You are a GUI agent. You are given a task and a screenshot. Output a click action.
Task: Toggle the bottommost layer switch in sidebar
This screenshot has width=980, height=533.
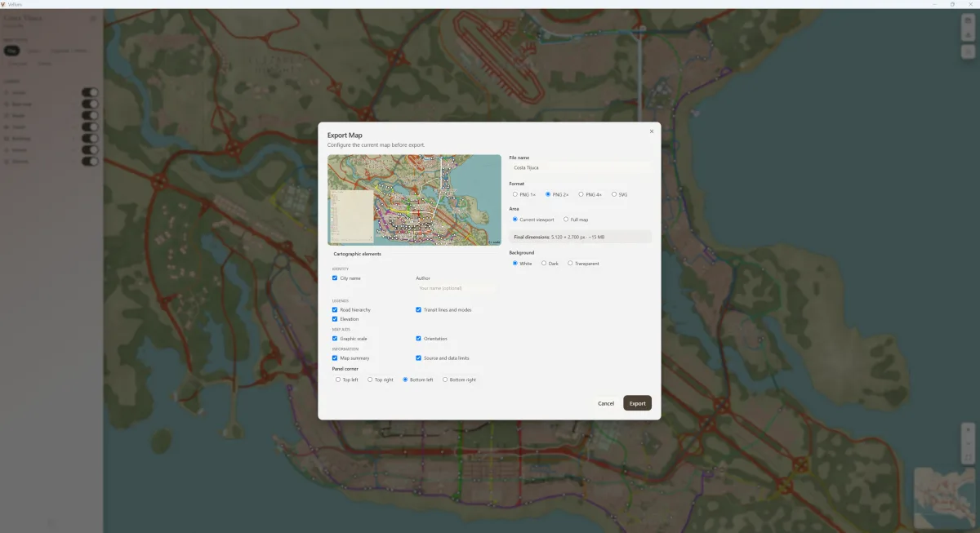pyautogui.click(x=90, y=162)
